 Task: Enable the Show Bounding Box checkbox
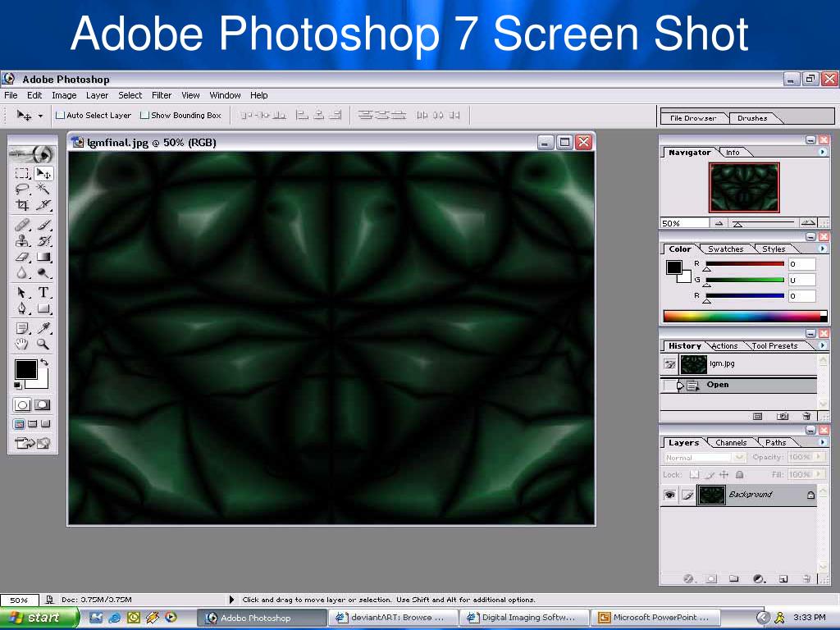[144, 115]
